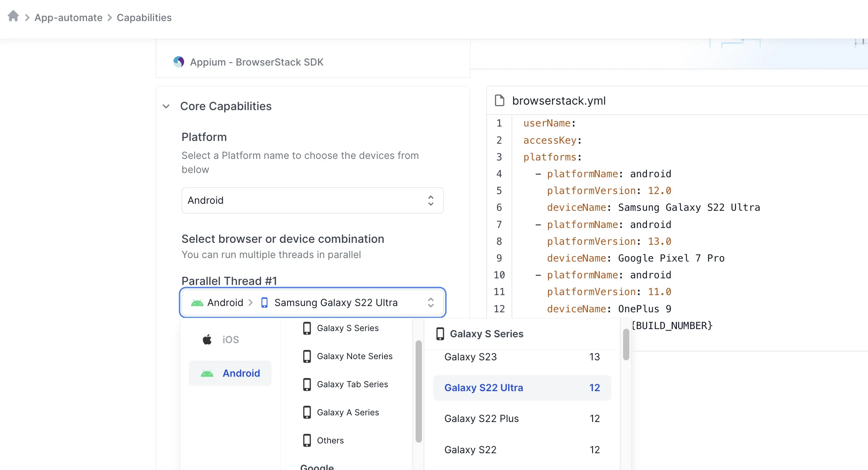This screenshot has width=868, height=470.
Task: Click the home icon in breadcrumb
Action: 13,16
